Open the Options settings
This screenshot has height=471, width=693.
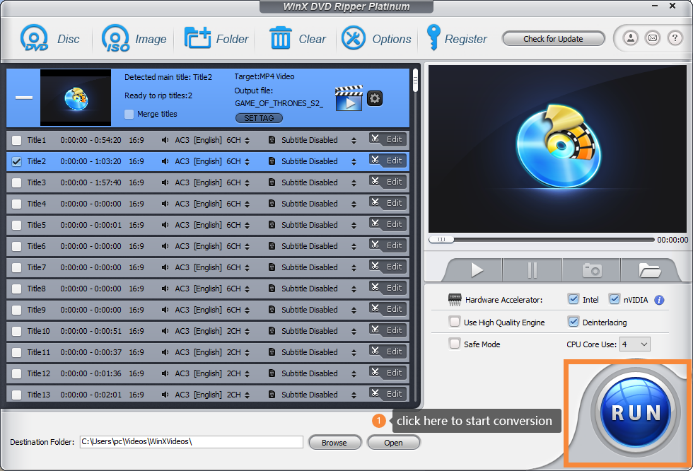[376, 38]
